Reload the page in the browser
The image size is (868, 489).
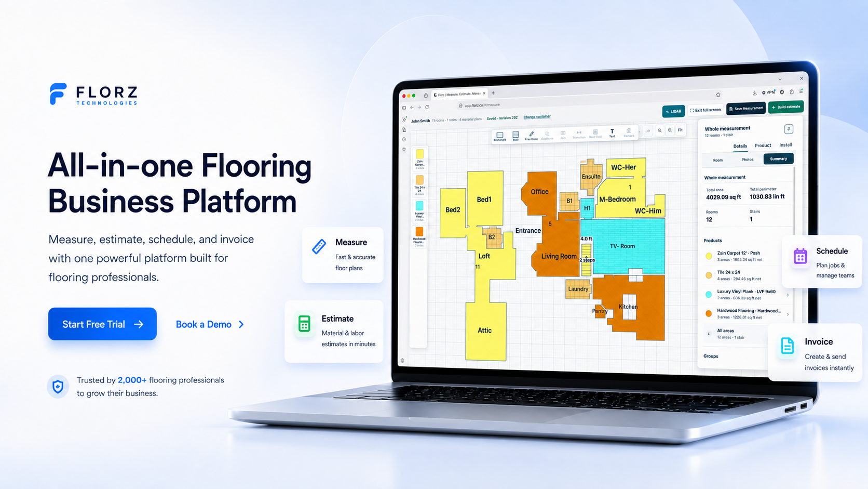[x=427, y=107]
